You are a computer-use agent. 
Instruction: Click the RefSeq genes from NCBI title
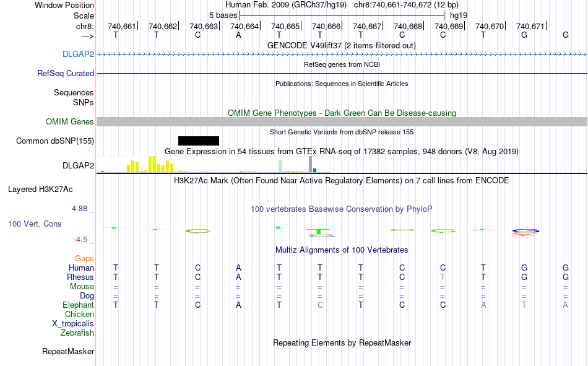[342, 64]
